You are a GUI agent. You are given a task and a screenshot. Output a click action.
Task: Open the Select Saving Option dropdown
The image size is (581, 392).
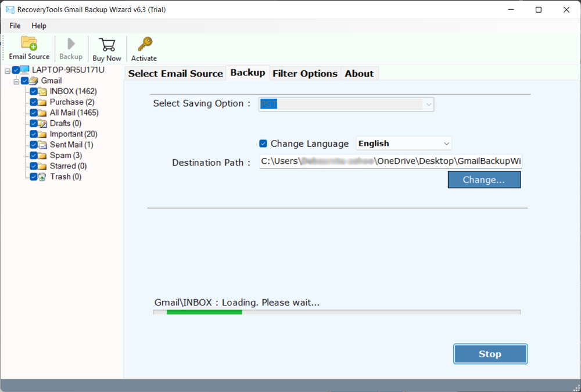point(346,105)
